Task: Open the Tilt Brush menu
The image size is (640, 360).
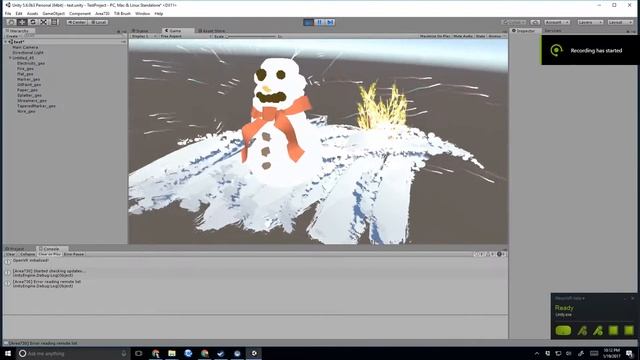Action: click(122, 13)
